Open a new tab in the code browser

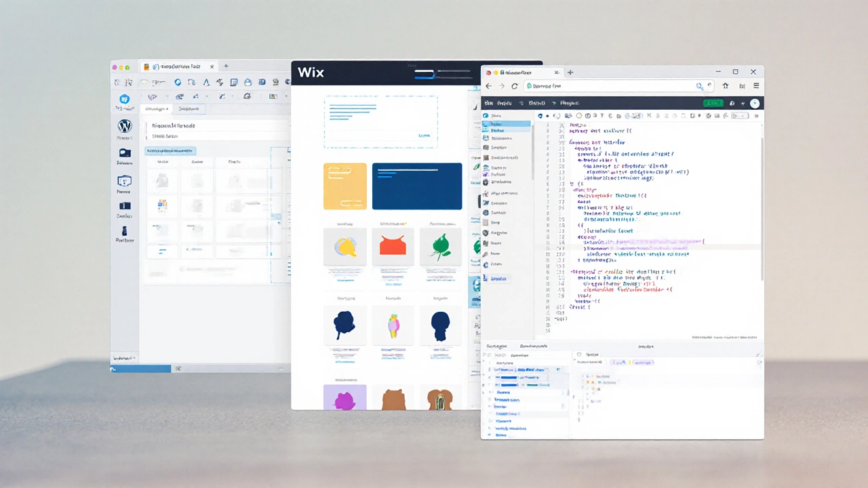[x=570, y=72]
